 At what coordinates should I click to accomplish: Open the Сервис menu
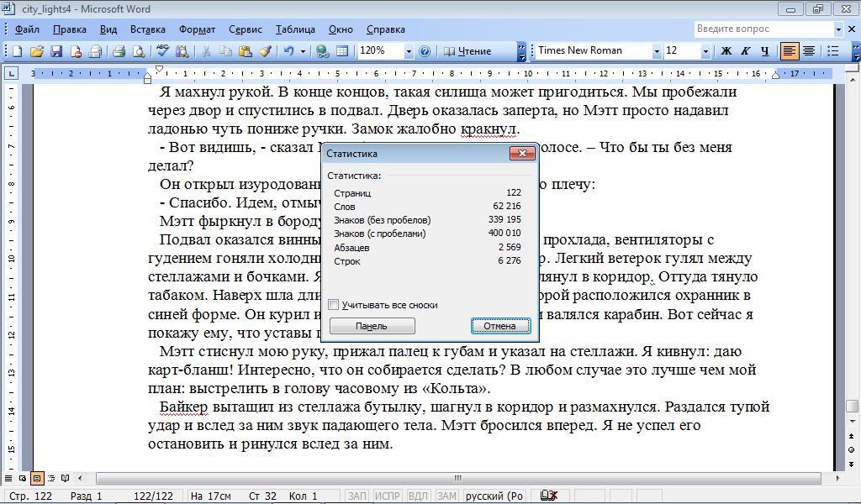(x=246, y=29)
